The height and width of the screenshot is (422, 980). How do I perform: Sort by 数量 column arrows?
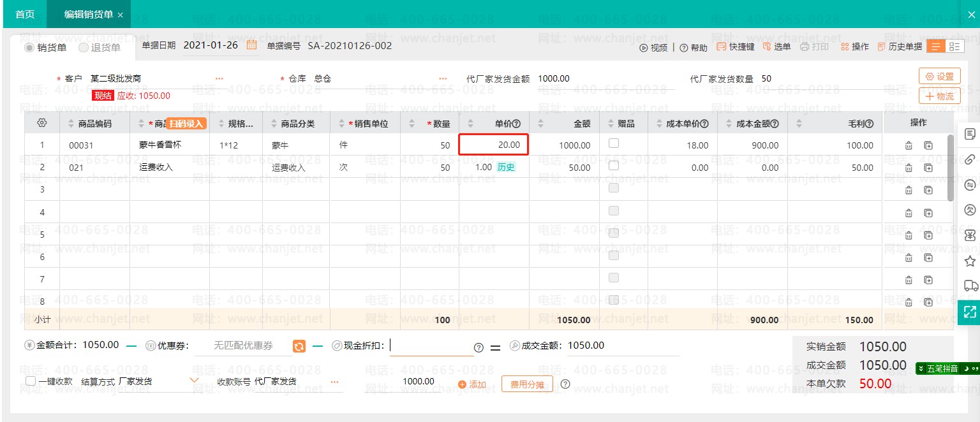pos(412,124)
